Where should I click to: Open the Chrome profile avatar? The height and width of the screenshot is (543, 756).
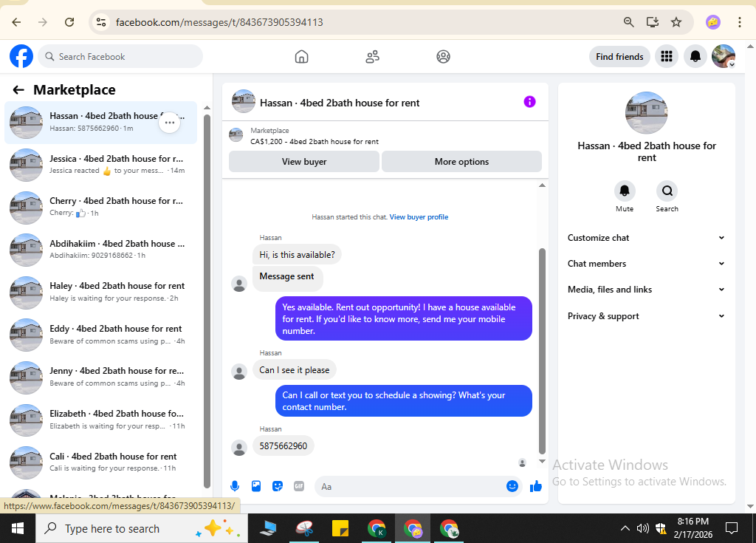click(x=712, y=22)
